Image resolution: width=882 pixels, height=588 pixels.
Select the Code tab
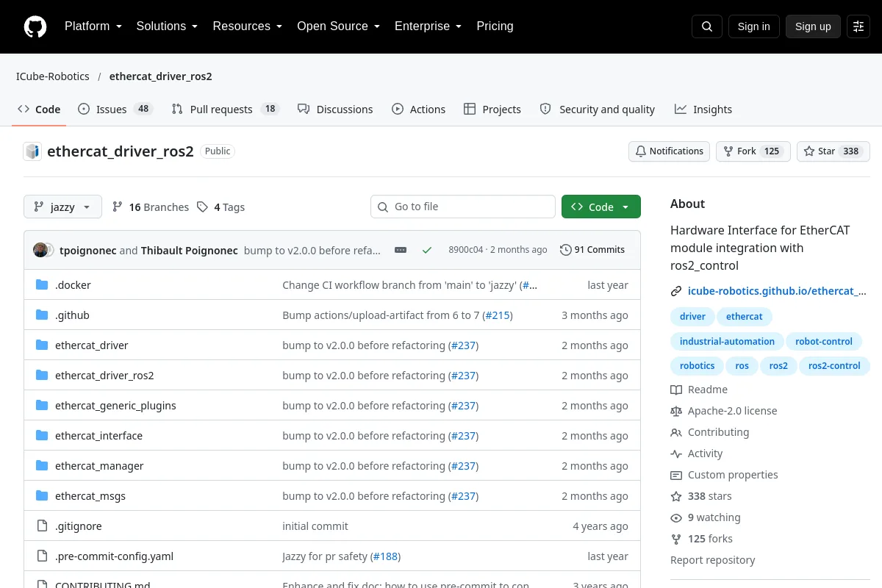[40, 109]
